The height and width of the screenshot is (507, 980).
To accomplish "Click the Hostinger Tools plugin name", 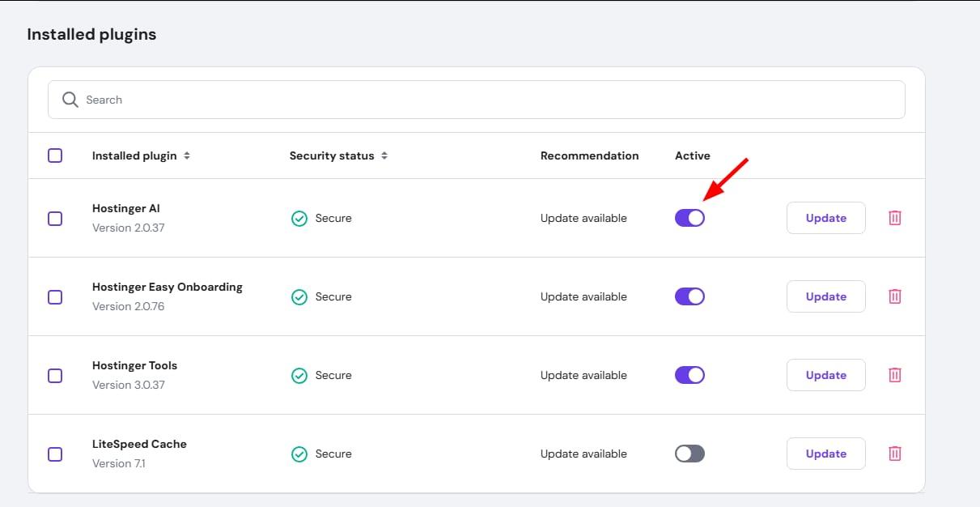I will pyautogui.click(x=134, y=365).
